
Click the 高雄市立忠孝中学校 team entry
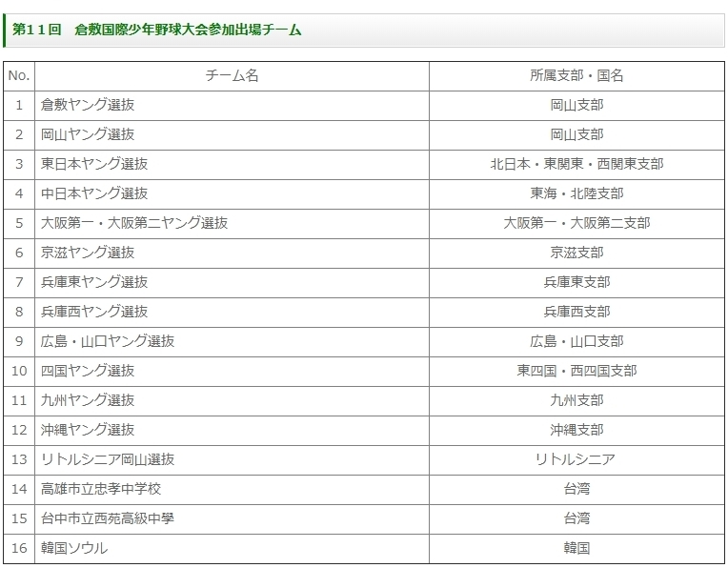click(x=101, y=489)
